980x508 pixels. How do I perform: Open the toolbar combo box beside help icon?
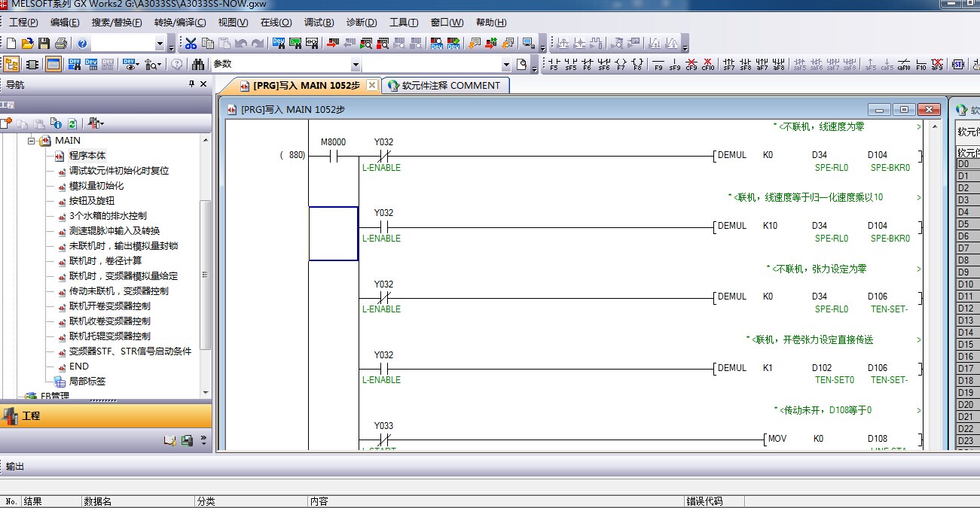click(159, 44)
